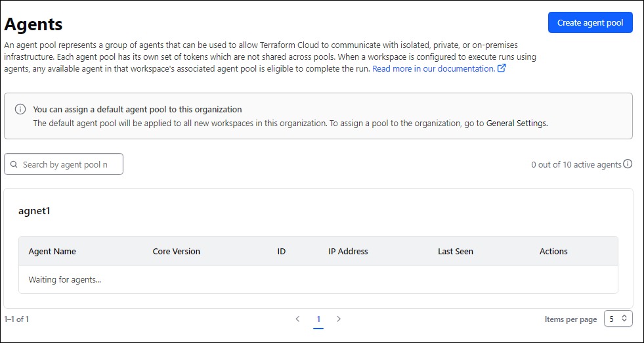Go to the previous page with the left chevron
Screen dimensions: 644x343
[x=298, y=319]
